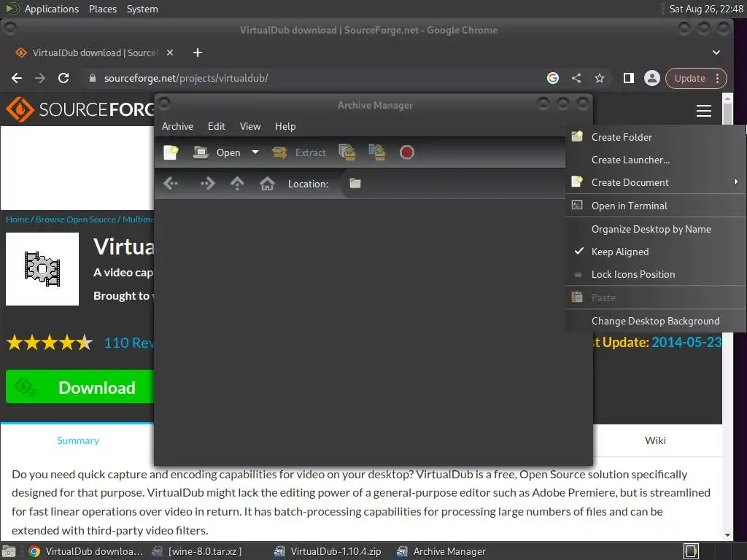Open the Places menu in top panel
Screen dimensions: 747x560
tap(103, 9)
